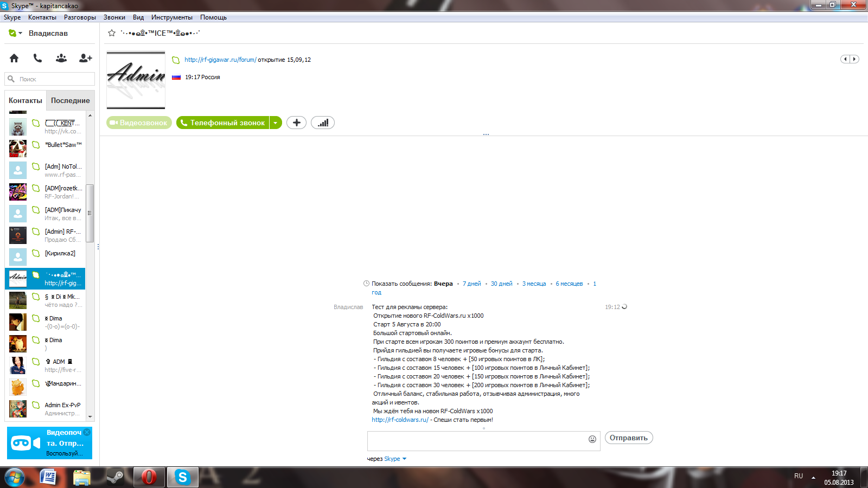Show hidden system tray icons

813,478
